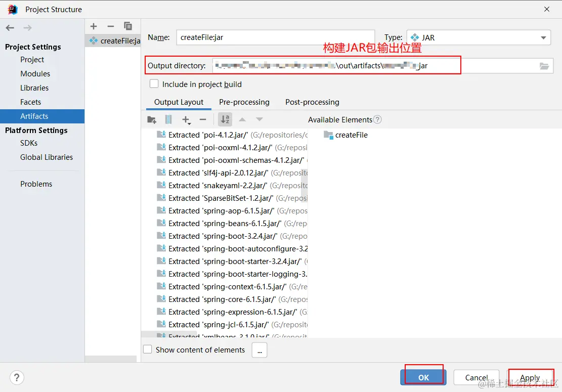Toggle Show content of elements checkbox
The height and width of the screenshot is (392, 562).
coord(148,350)
